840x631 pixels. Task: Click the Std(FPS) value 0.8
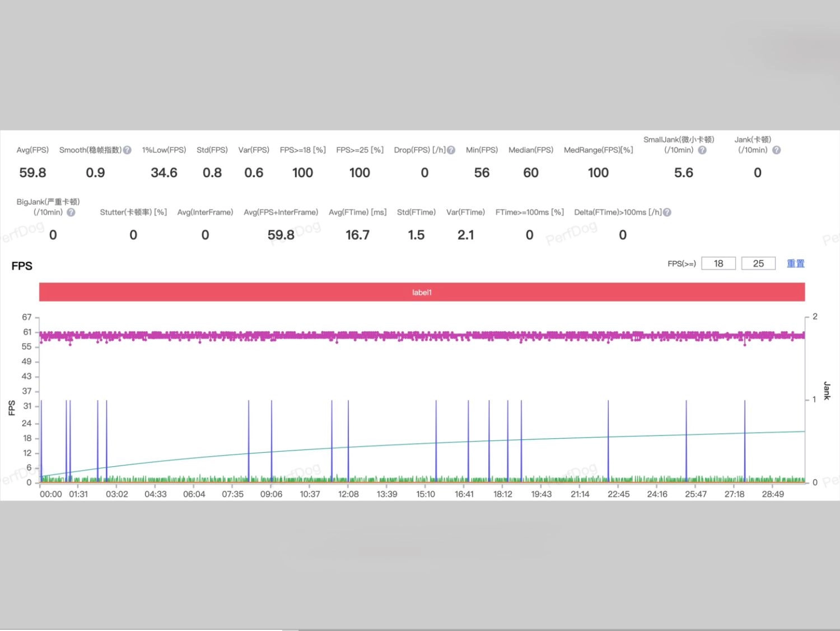[212, 173]
